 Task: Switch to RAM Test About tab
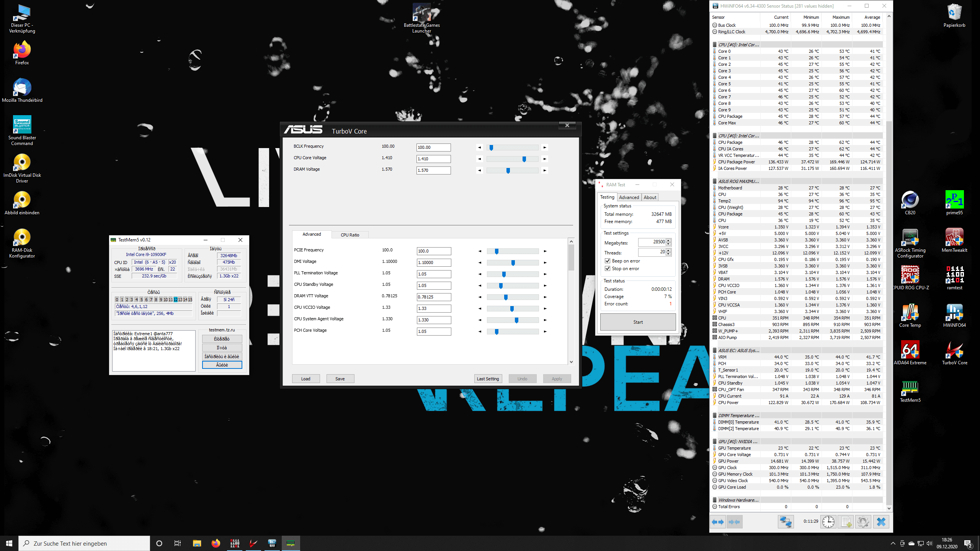point(650,197)
